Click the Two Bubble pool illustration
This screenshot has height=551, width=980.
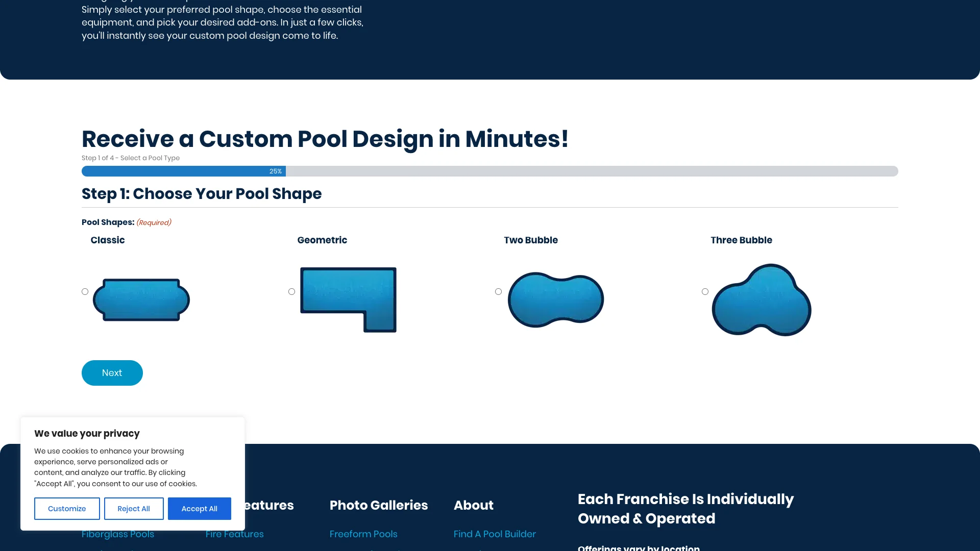tap(555, 299)
